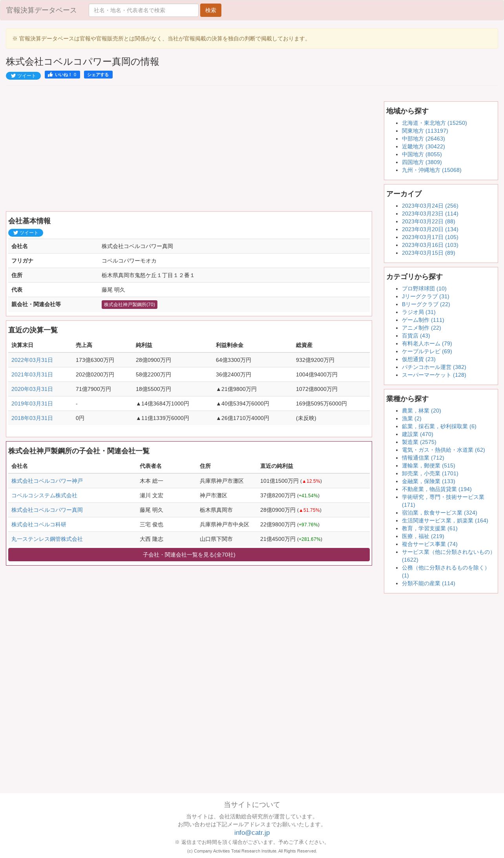Image resolution: width=504 pixels, height=858 pixels.
Task: Open 有料老人ホーム (79) category
Action: pos(427,343)
